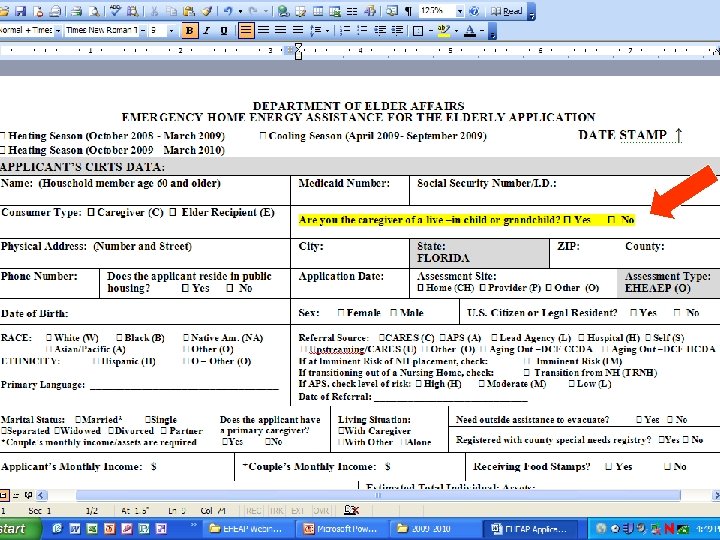Click the spelling status icon in the status bar
The image size is (720, 540).
tap(351, 510)
